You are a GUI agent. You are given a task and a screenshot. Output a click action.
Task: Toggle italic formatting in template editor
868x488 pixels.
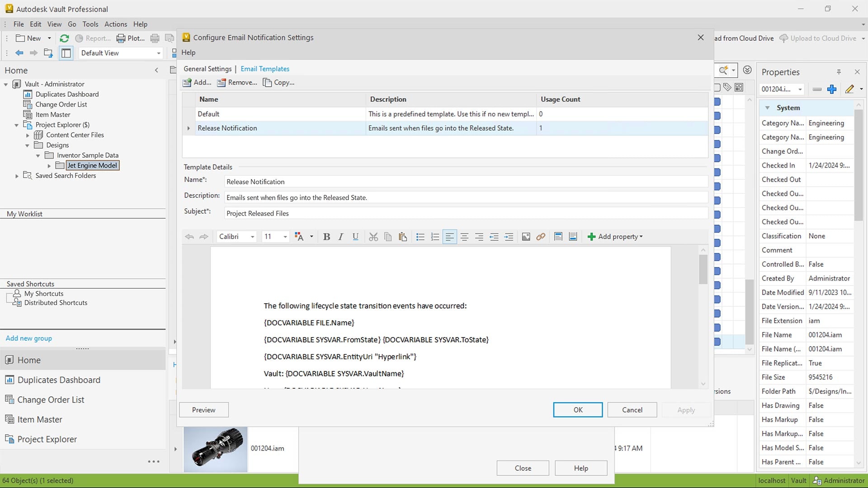point(341,237)
